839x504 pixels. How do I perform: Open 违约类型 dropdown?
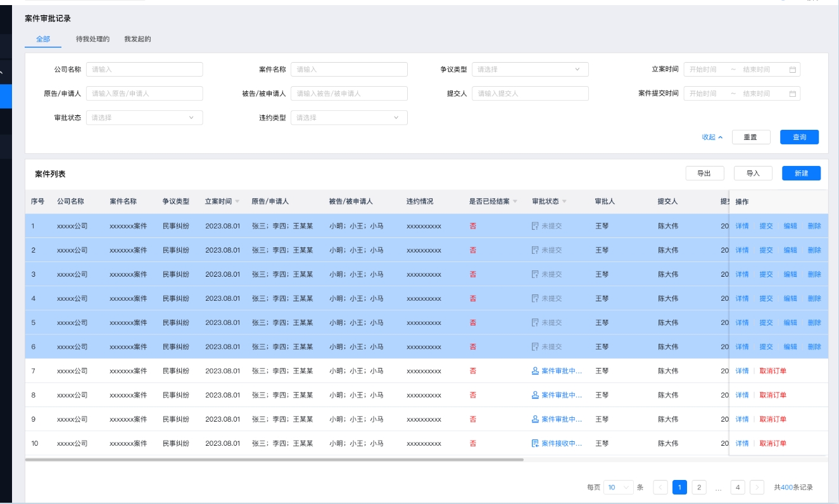pyautogui.click(x=349, y=118)
